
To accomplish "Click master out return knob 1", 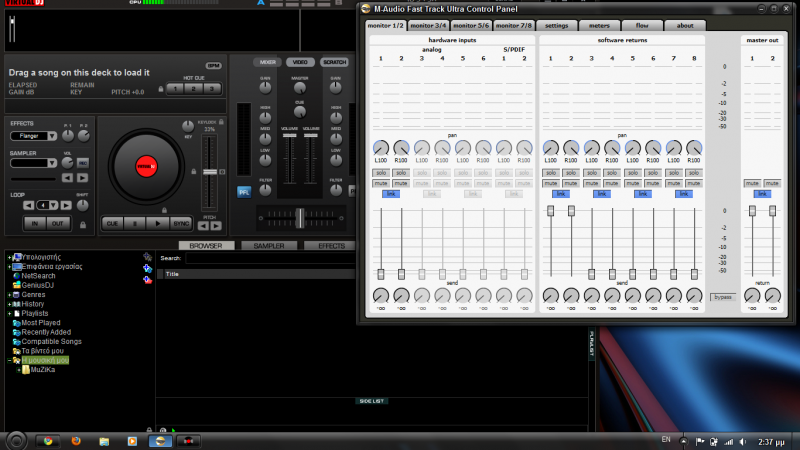I will (x=752, y=295).
